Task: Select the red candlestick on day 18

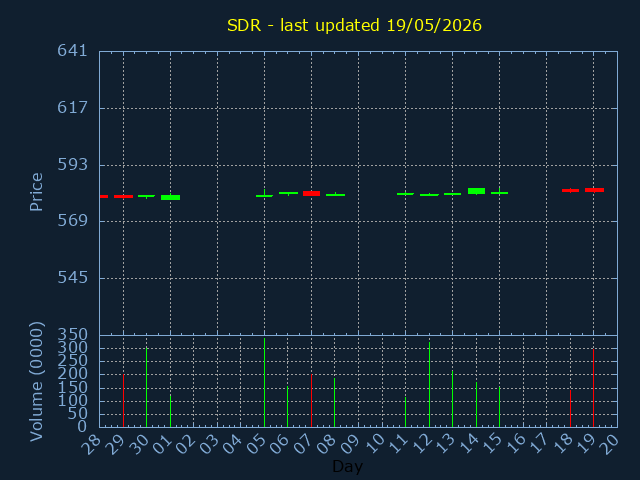Action: pos(571,190)
